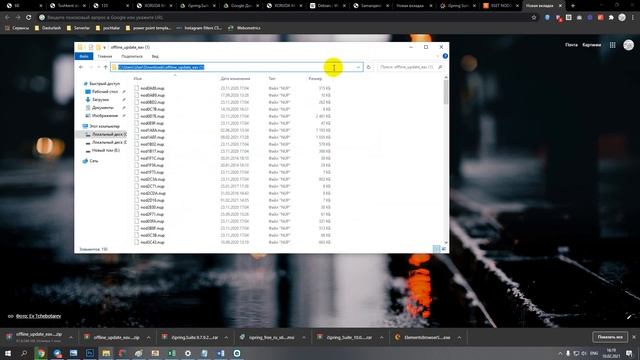Open File Explorer from the taskbar
The height and width of the screenshot is (360, 640).
click(106, 353)
